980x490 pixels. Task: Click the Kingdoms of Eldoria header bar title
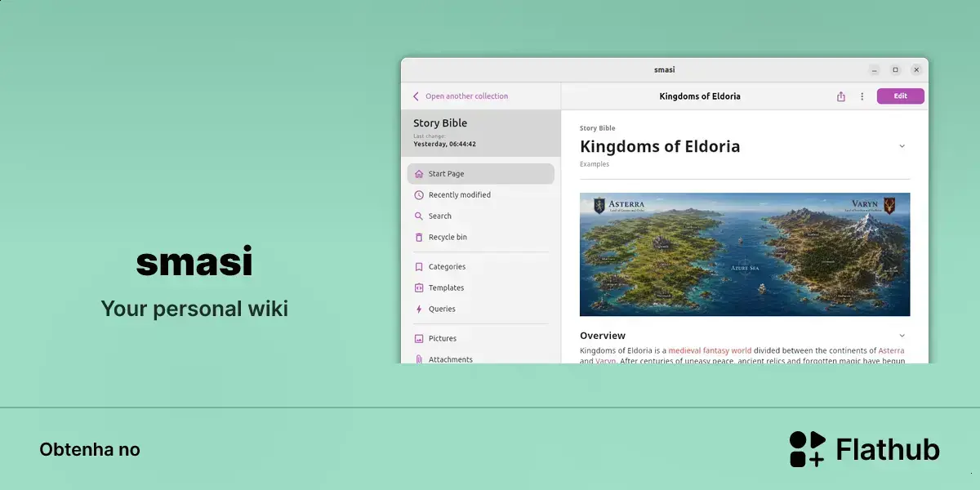click(x=700, y=96)
